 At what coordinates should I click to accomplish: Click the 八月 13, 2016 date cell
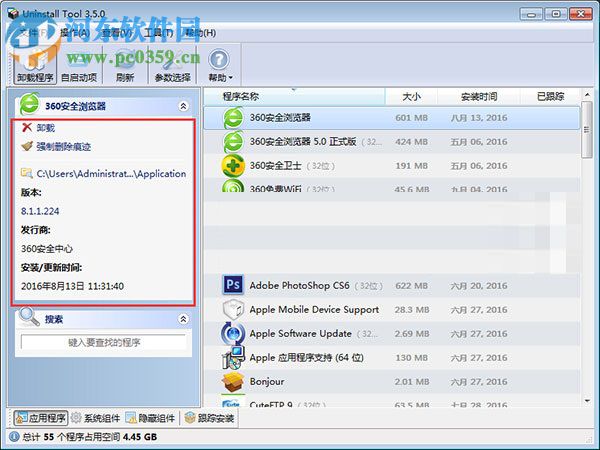tap(479, 118)
